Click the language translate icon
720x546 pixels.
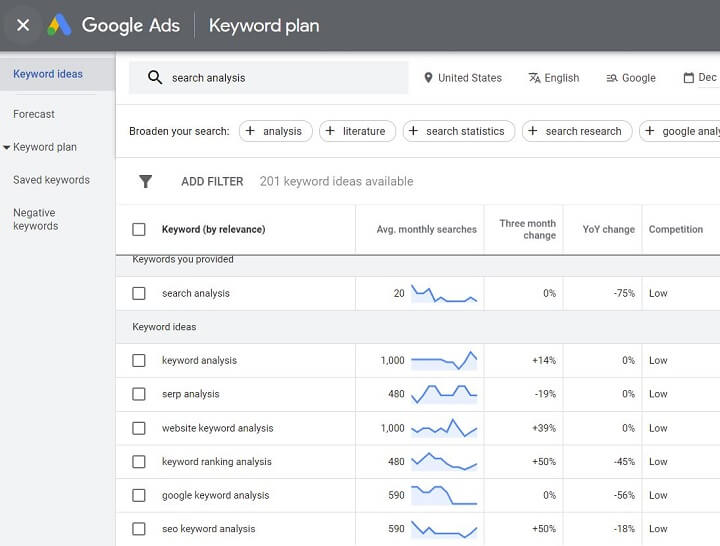pos(534,78)
